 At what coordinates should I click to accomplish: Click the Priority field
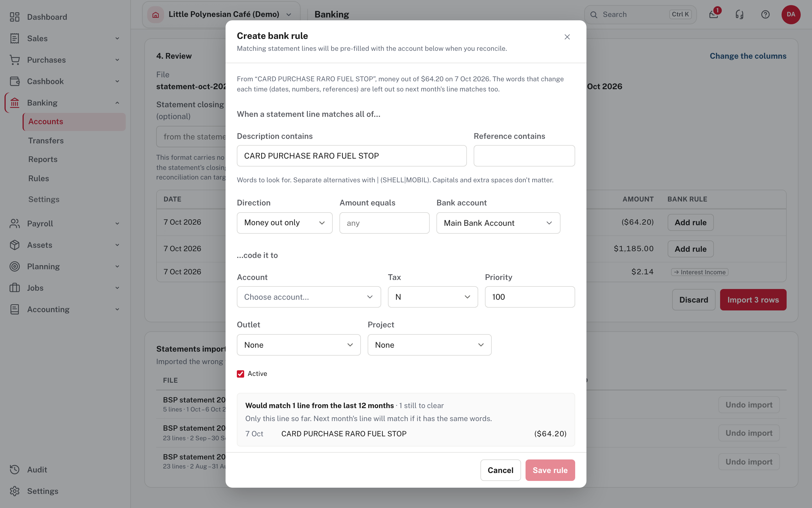pos(530,297)
